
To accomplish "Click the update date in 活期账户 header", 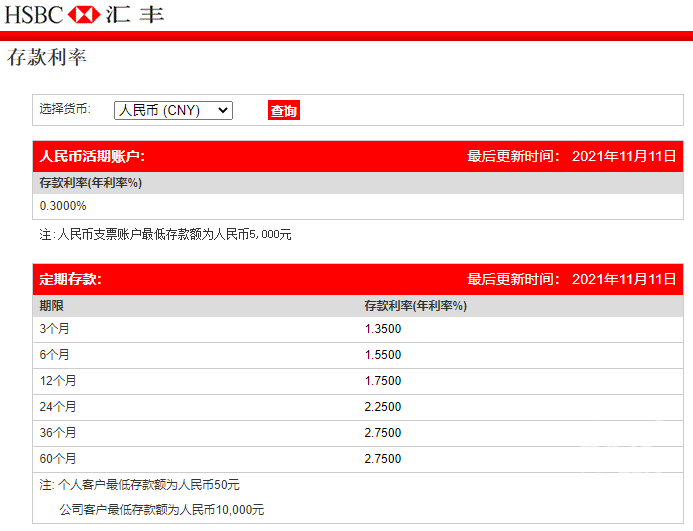I will pos(624,157).
